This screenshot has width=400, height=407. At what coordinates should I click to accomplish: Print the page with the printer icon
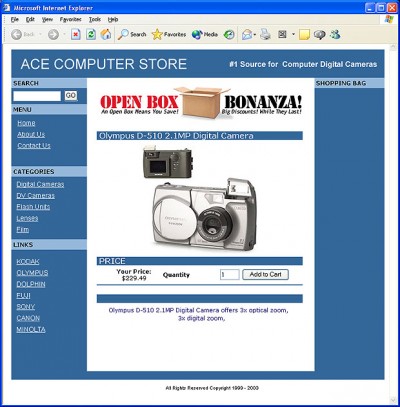pyautogui.click(x=265, y=34)
